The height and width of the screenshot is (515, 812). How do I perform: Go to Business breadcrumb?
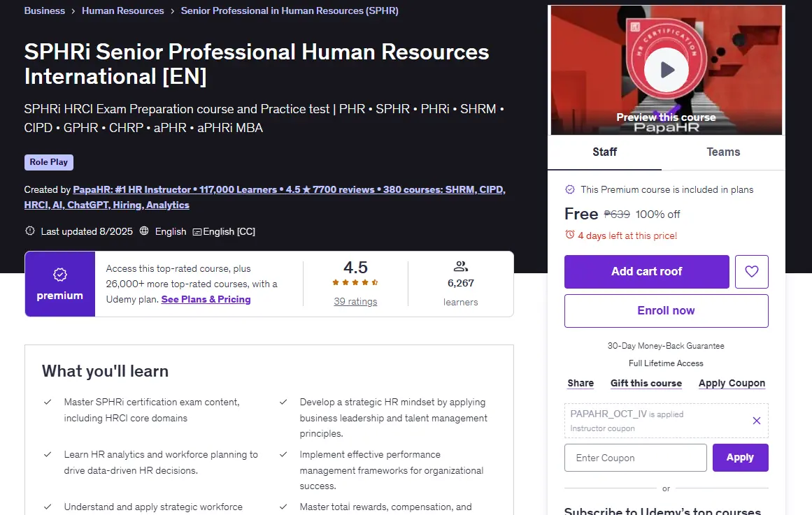tap(45, 11)
